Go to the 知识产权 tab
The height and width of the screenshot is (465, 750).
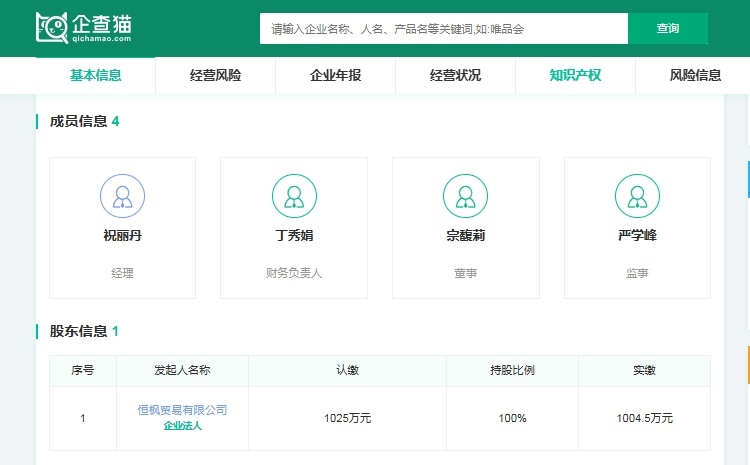point(575,75)
